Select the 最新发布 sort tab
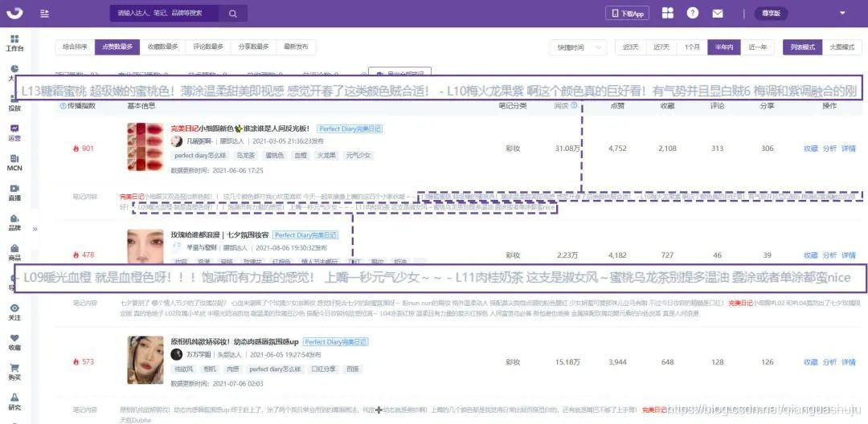 click(296, 47)
